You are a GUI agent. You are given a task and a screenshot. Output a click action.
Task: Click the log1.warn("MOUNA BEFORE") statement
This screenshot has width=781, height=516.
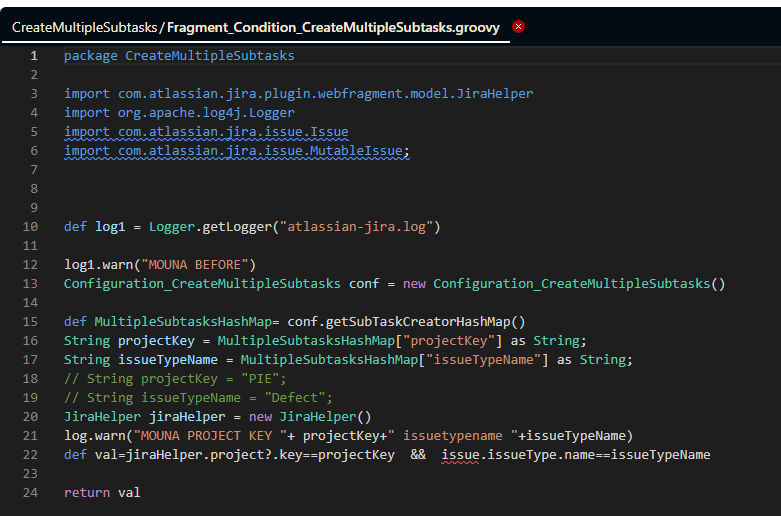coord(160,265)
